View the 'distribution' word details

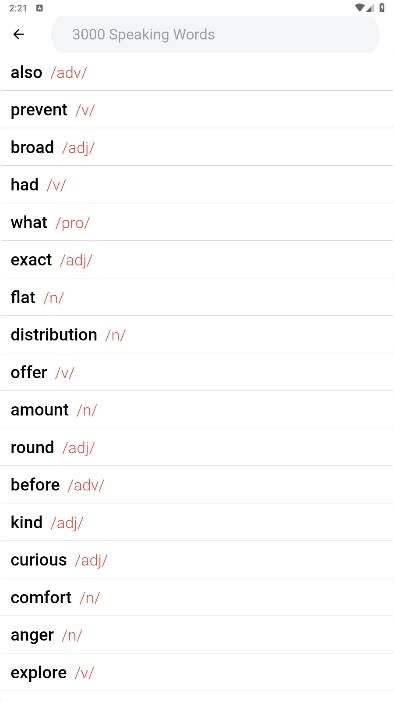(x=197, y=334)
